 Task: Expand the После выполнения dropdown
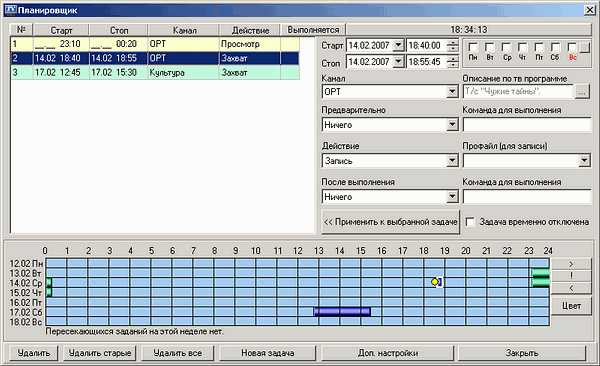(x=452, y=197)
